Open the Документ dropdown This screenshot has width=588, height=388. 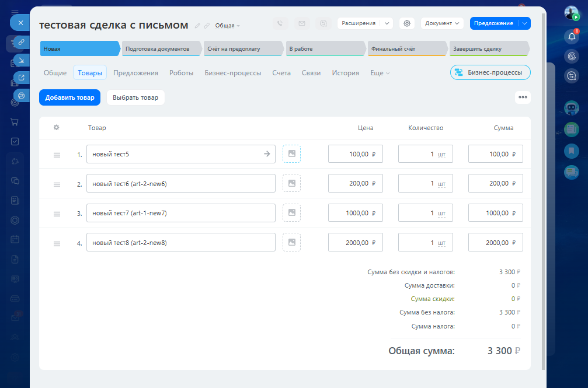pos(442,23)
